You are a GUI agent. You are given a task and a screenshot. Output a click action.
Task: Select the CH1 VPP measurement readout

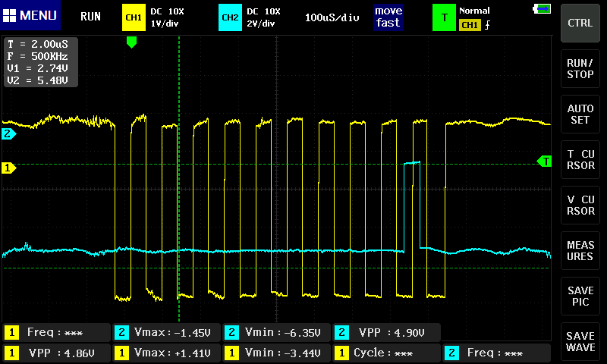pyautogui.click(x=57, y=353)
